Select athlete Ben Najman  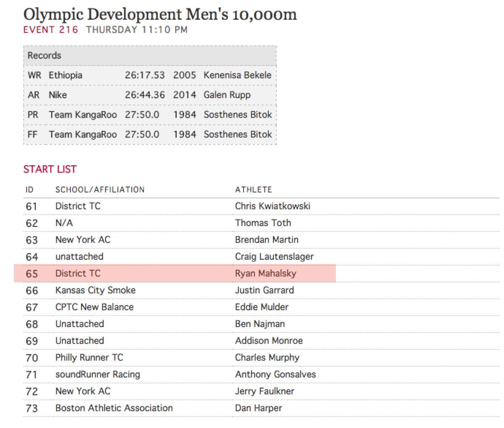click(260, 324)
